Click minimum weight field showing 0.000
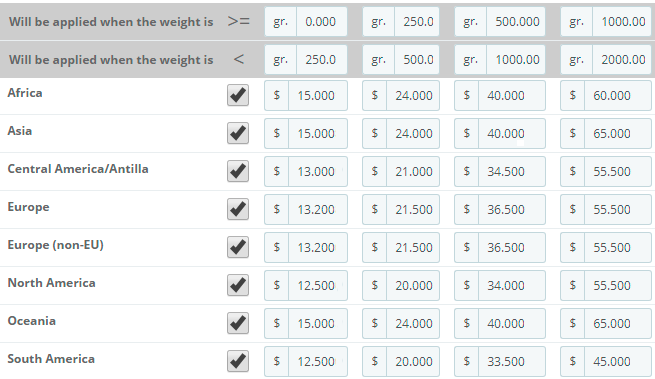The height and width of the screenshot is (379, 655). tap(322, 22)
